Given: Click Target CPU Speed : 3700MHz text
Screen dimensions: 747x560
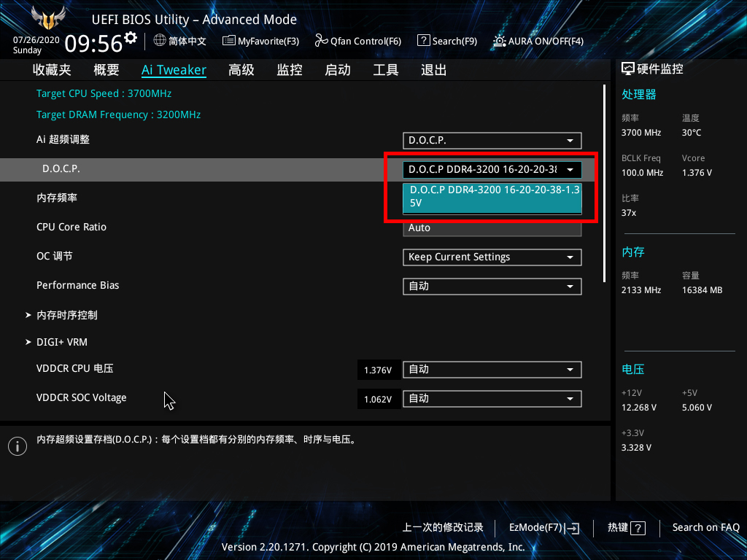Looking at the screenshot, I should 104,93.
